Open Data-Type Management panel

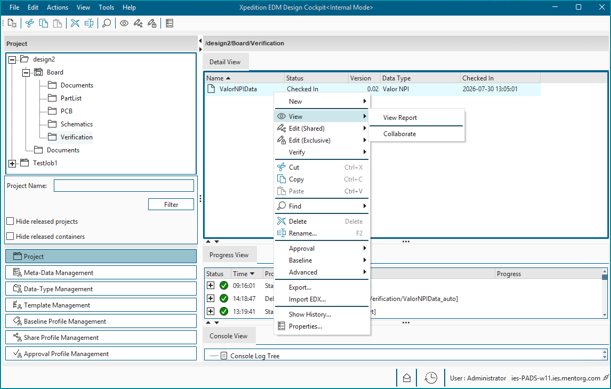click(101, 289)
